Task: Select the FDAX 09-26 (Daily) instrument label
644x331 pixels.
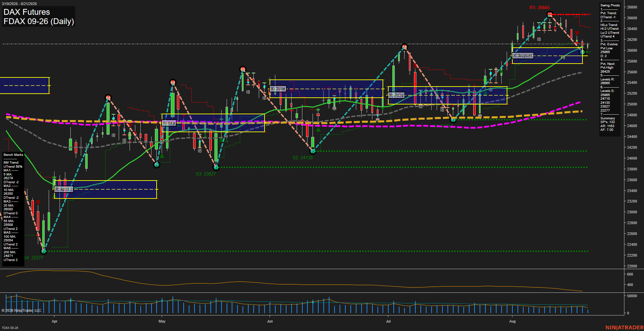Action: 39,21
